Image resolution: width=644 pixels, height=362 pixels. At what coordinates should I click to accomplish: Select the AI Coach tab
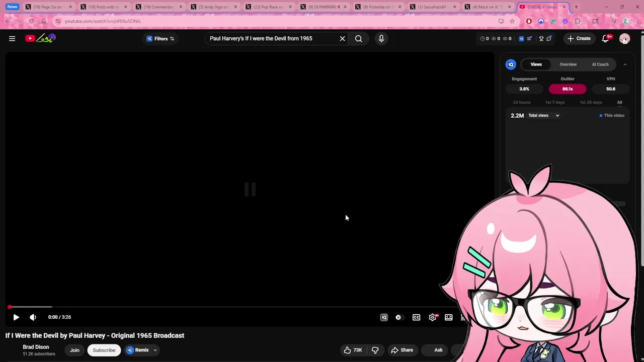click(x=600, y=64)
